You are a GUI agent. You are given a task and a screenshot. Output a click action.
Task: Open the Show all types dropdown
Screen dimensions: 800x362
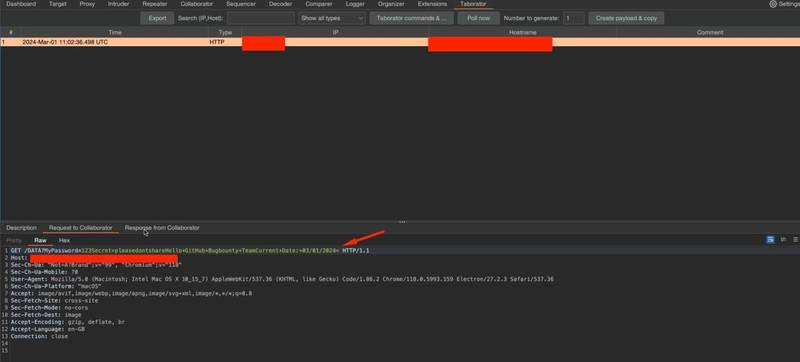coord(332,18)
